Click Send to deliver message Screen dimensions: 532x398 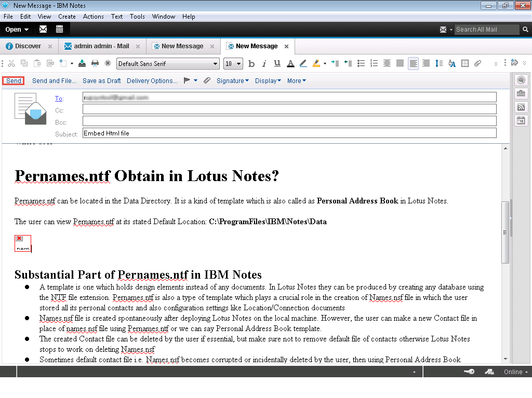click(14, 80)
